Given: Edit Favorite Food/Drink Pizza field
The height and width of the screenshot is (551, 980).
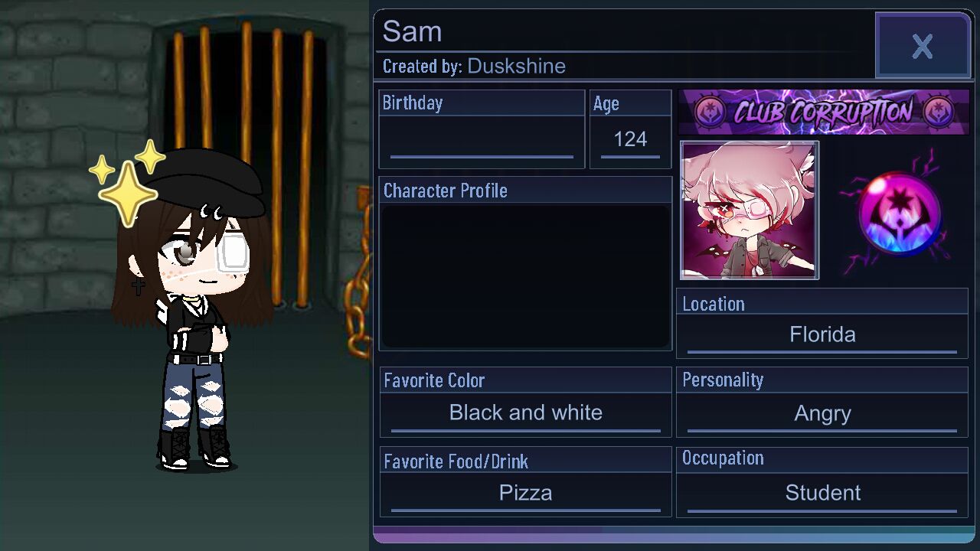Looking at the screenshot, I should [x=525, y=493].
